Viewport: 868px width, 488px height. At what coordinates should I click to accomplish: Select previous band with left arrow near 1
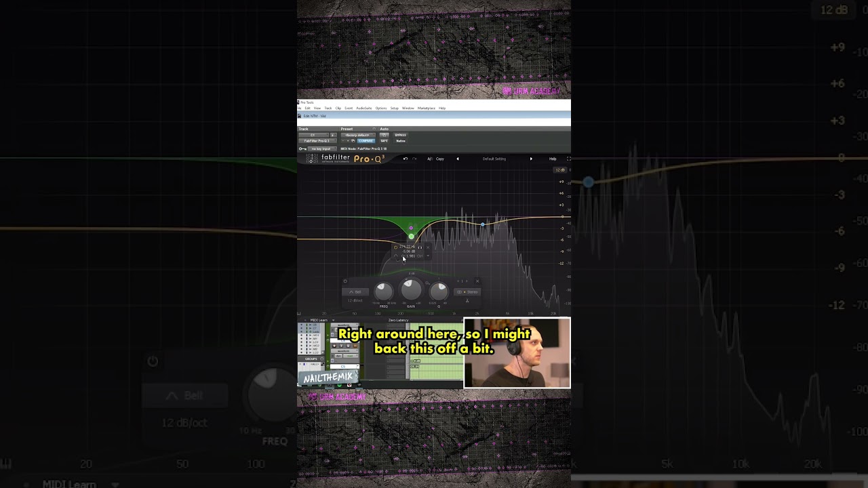point(458,281)
